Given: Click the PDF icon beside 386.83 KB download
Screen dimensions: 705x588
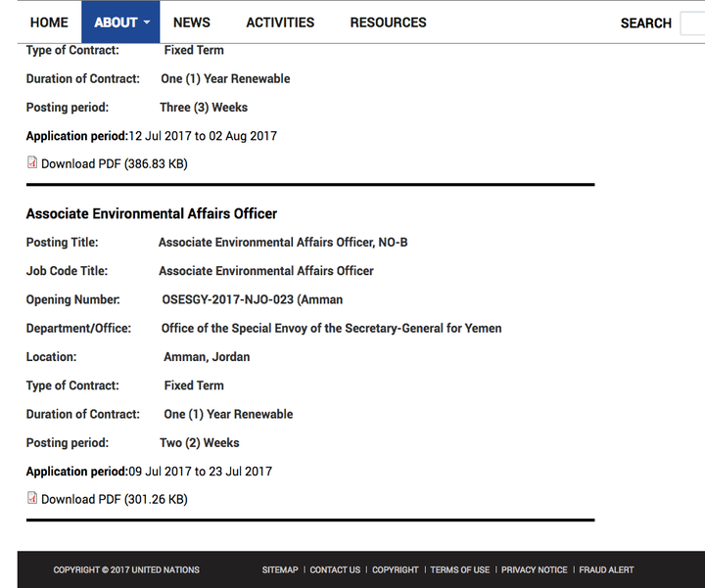Looking at the screenshot, I should (32, 162).
